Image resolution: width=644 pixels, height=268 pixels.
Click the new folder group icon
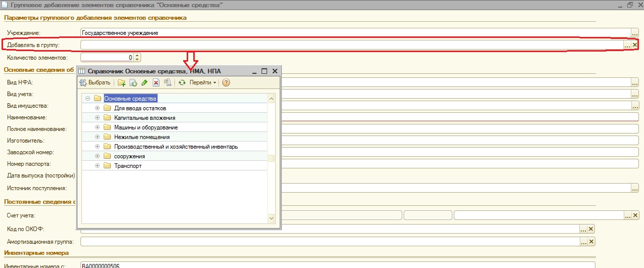(121, 82)
